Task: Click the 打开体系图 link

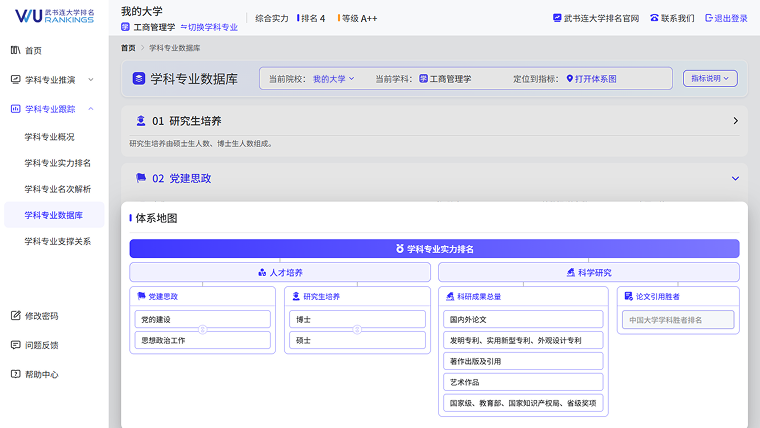Action: tap(596, 79)
